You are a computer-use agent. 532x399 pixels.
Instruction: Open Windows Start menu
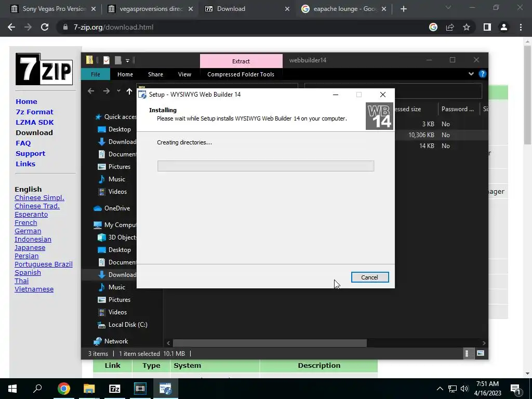pos(12,389)
